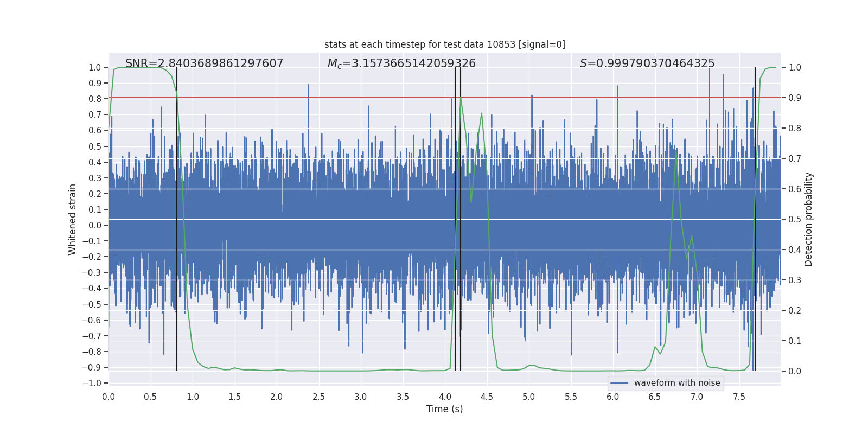868x434 pixels.
Task: Click the 0.0 tick on detection probability axis
Action: (795, 372)
